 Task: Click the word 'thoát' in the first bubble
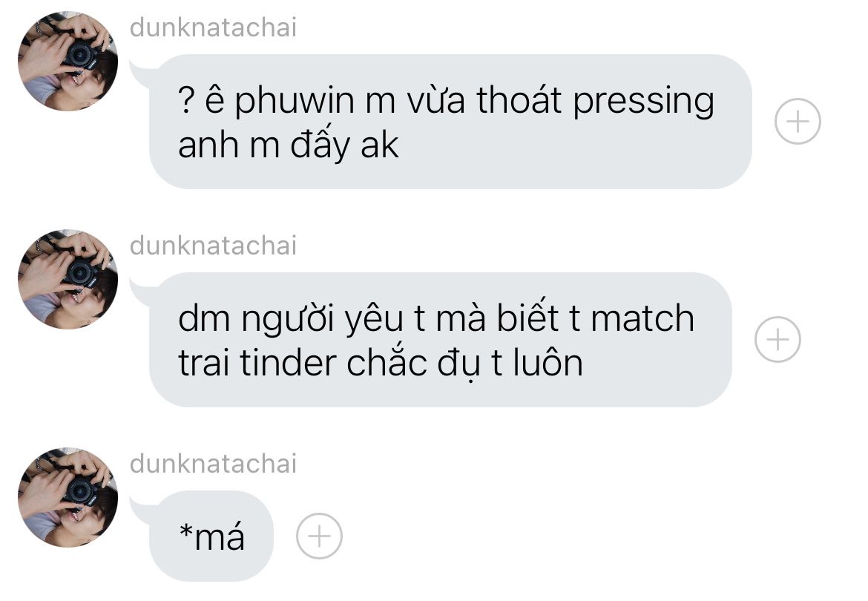click(x=519, y=99)
